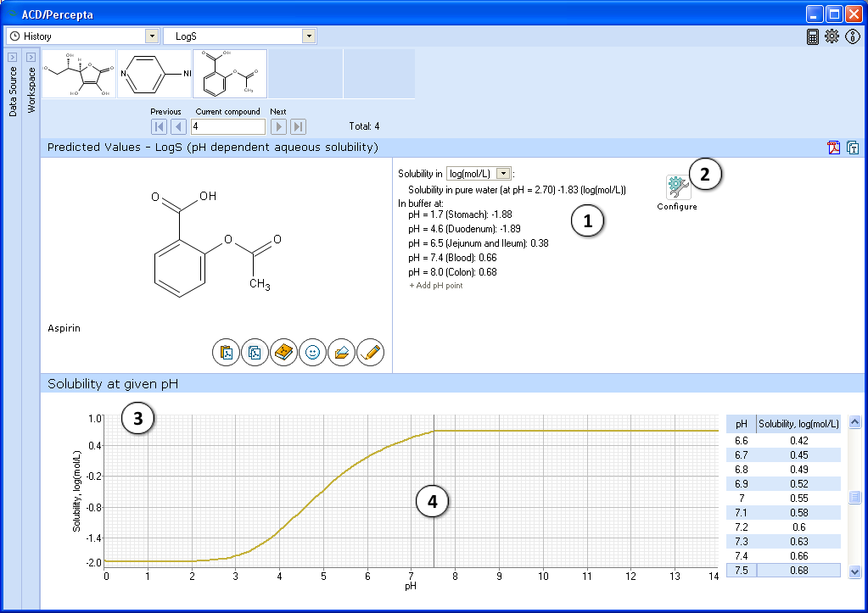Click solubility in pure water value line
This screenshot has height=613, width=868.
click(517, 190)
